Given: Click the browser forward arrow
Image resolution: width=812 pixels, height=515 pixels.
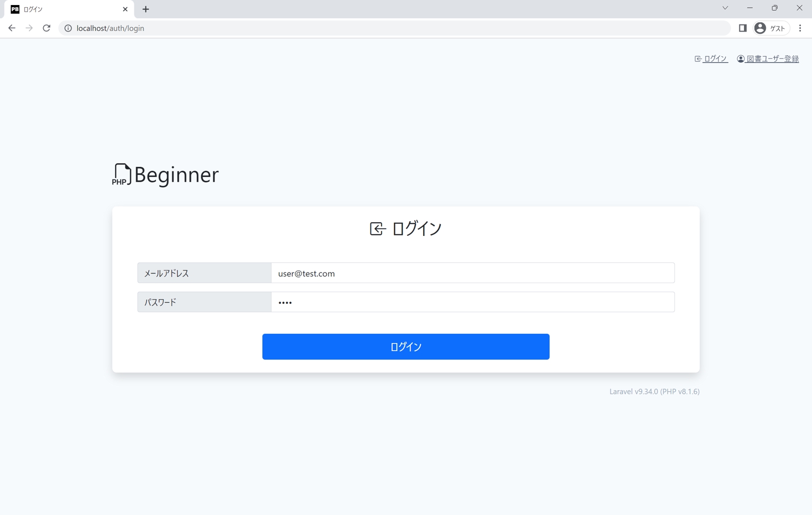Looking at the screenshot, I should click(x=29, y=28).
